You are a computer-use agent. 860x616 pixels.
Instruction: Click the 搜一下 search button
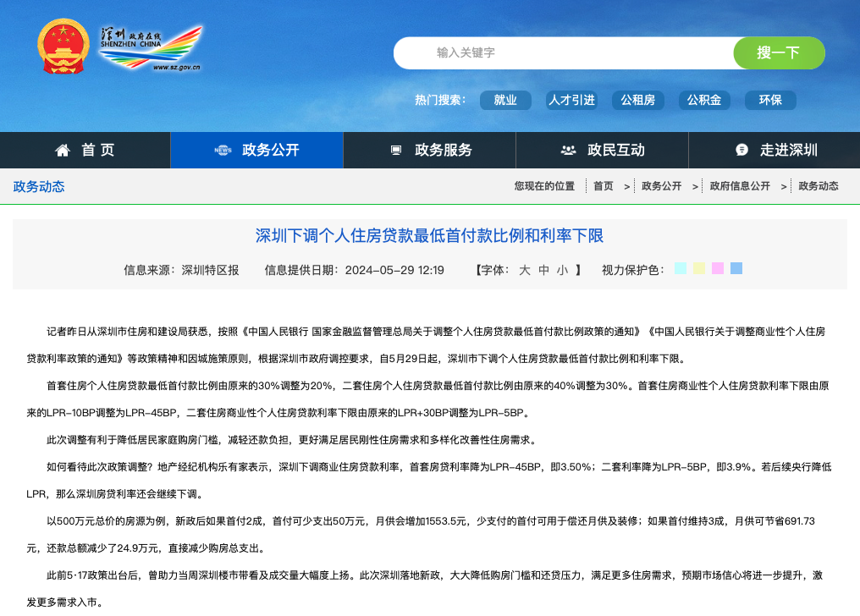(779, 52)
